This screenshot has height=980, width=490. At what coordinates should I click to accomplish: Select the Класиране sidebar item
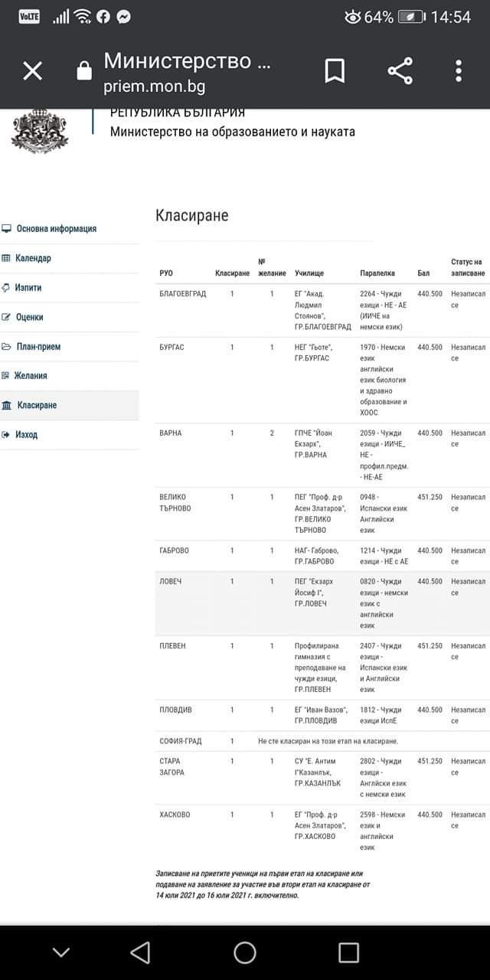37,405
